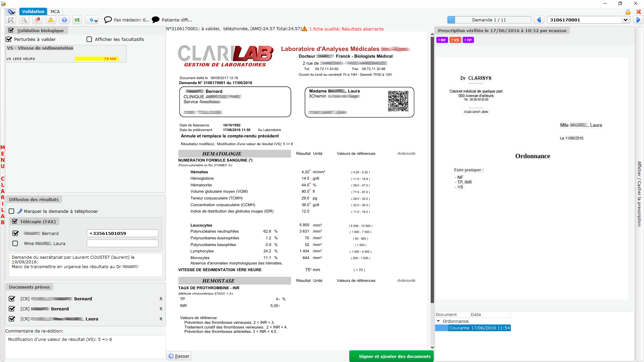644x362 pixels.
Task: Click the yellow warning triangle toolbar icon
Action: tap(51, 20)
